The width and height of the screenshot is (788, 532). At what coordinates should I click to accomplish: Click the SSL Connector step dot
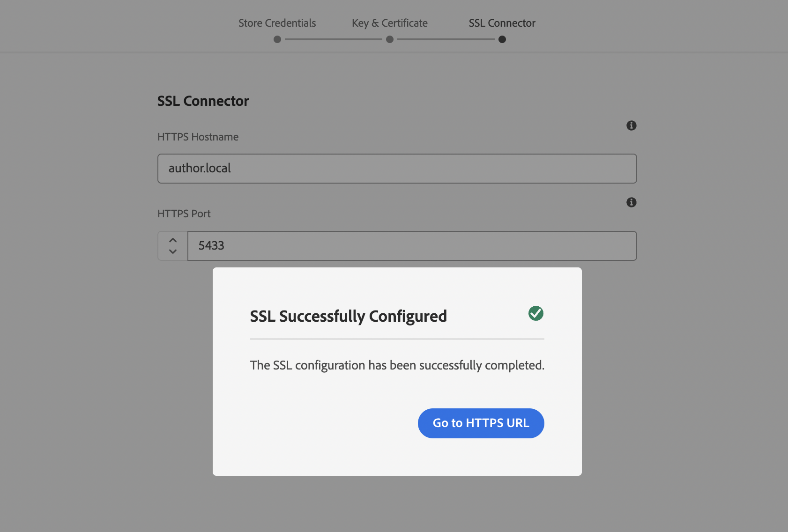[502, 39]
